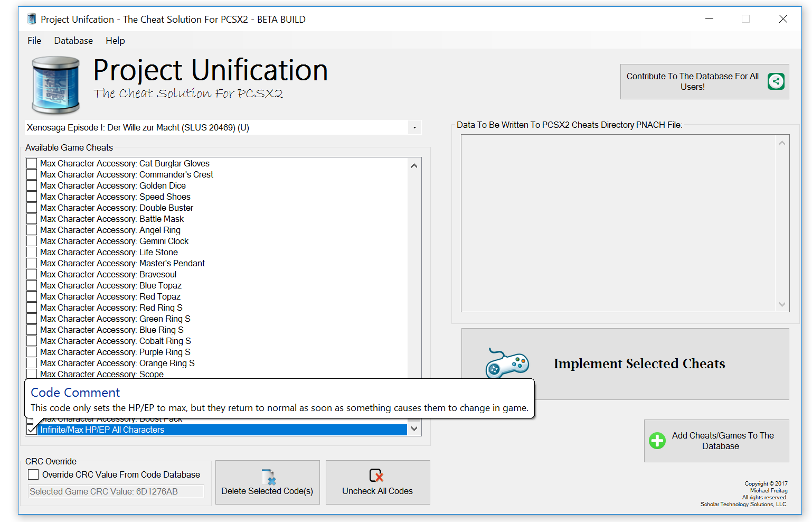Open the Database menu
Viewport: 812px width, 522px height.
pos(73,41)
